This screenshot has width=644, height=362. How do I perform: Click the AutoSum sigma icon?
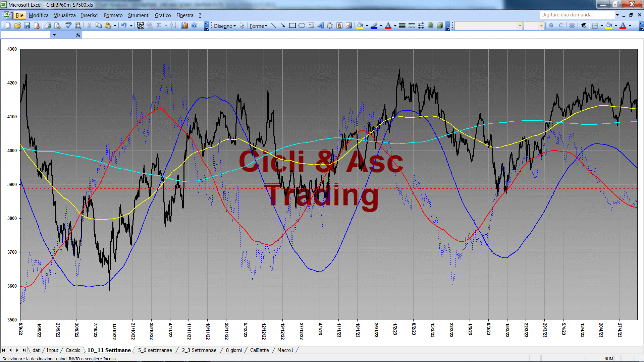[x=159, y=25]
